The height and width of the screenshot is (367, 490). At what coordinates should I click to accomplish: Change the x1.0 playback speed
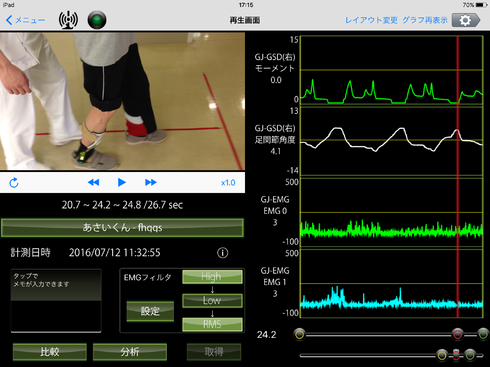click(x=228, y=183)
